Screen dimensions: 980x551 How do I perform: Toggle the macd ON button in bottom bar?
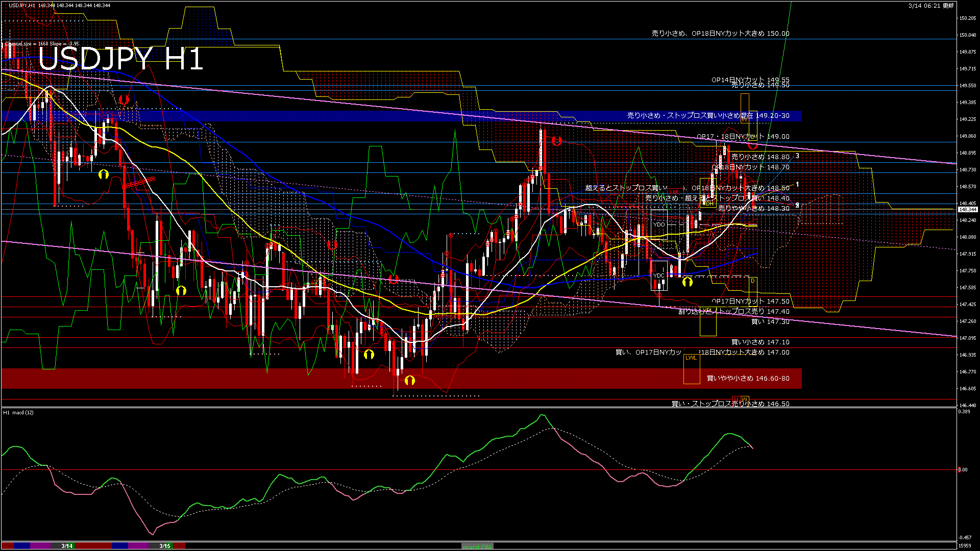click(477, 546)
